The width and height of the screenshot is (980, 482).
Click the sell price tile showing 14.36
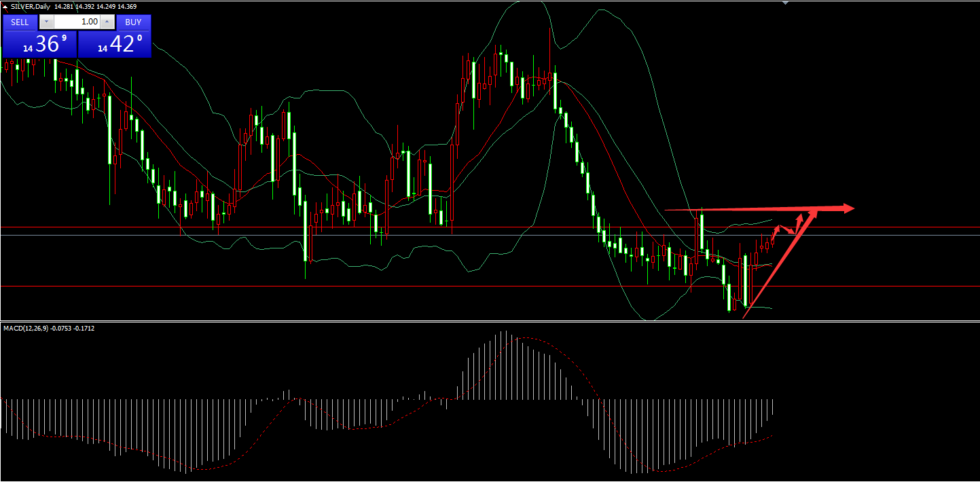[x=39, y=44]
